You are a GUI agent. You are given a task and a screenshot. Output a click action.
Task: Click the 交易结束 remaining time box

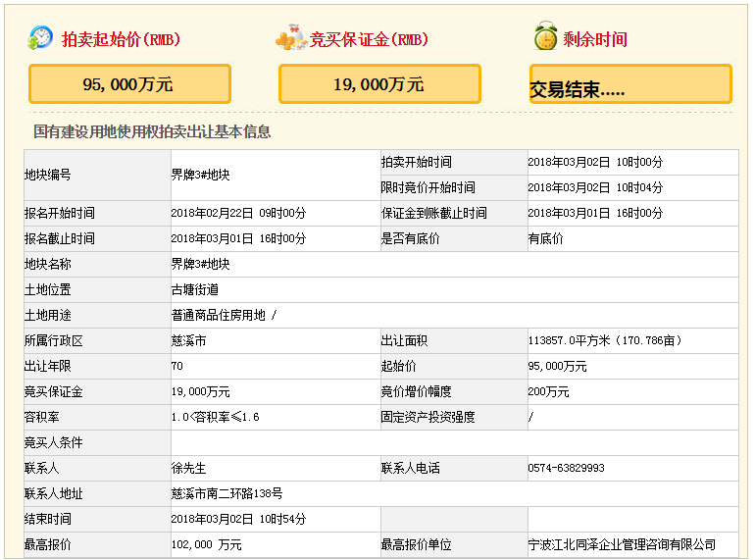pyautogui.click(x=630, y=85)
